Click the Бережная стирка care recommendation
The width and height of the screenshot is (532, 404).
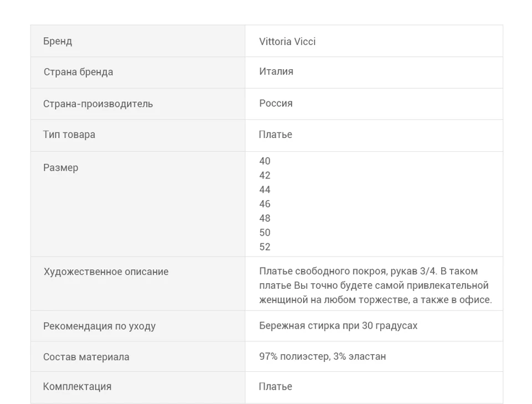pos(338,326)
